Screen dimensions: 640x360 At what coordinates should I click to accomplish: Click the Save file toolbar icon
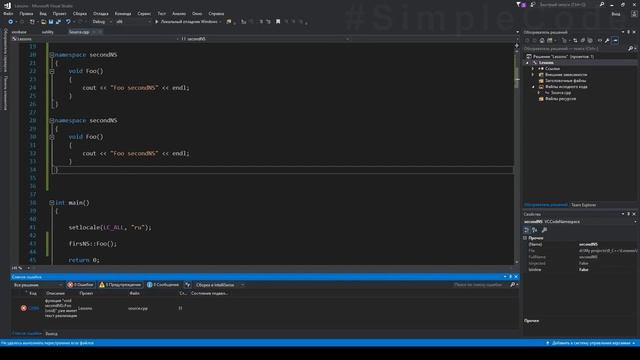(x=51, y=22)
